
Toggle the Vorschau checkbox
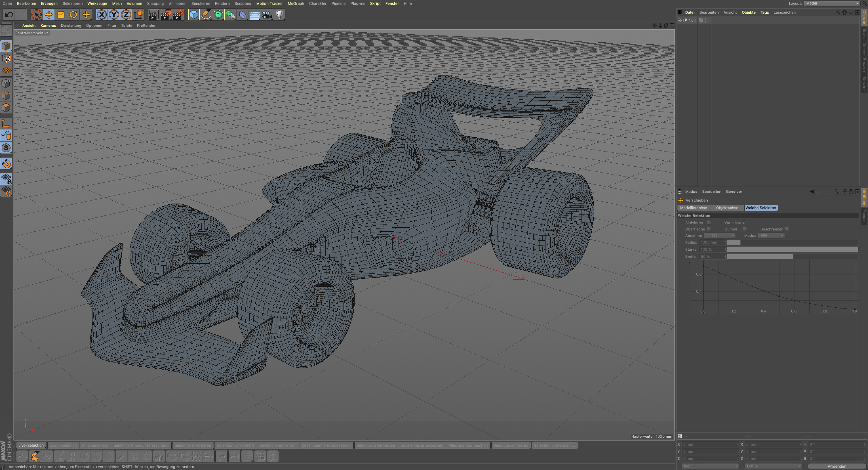(745, 222)
